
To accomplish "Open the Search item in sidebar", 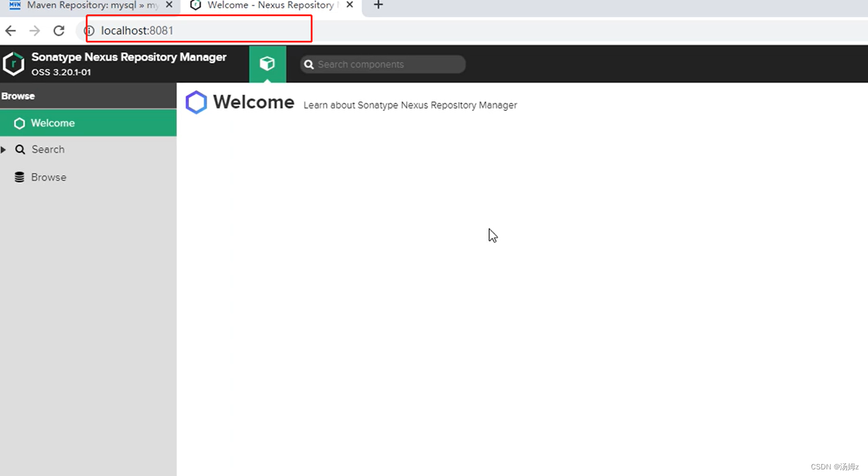I will click(88, 149).
